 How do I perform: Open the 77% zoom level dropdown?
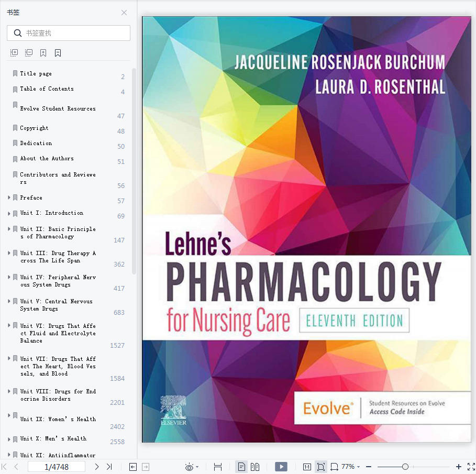351,467
